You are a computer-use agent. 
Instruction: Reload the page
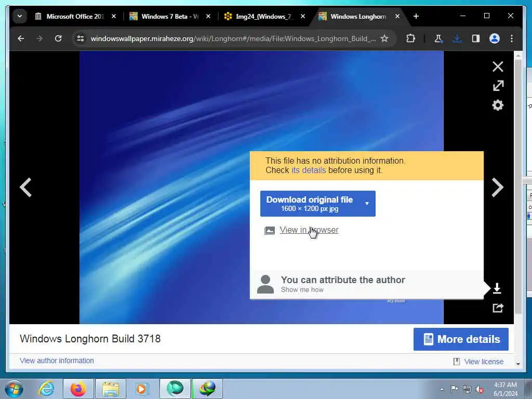(58, 38)
